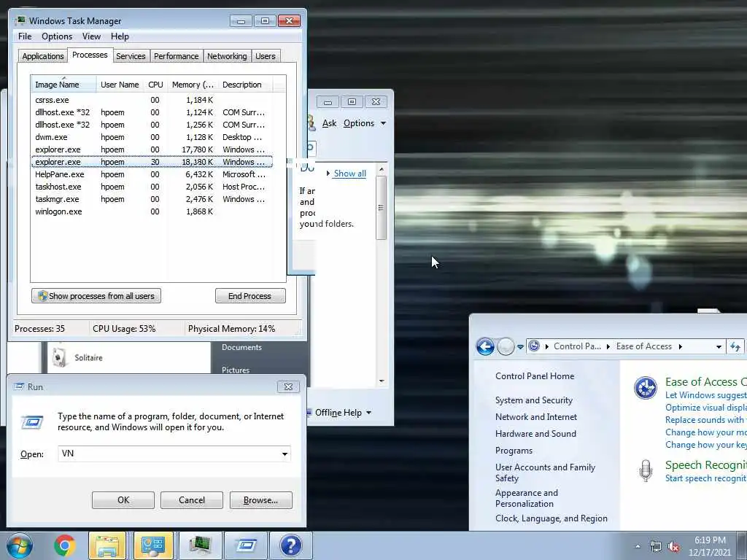Open System and Security category
Screen dimensions: 747x560
tap(533, 400)
